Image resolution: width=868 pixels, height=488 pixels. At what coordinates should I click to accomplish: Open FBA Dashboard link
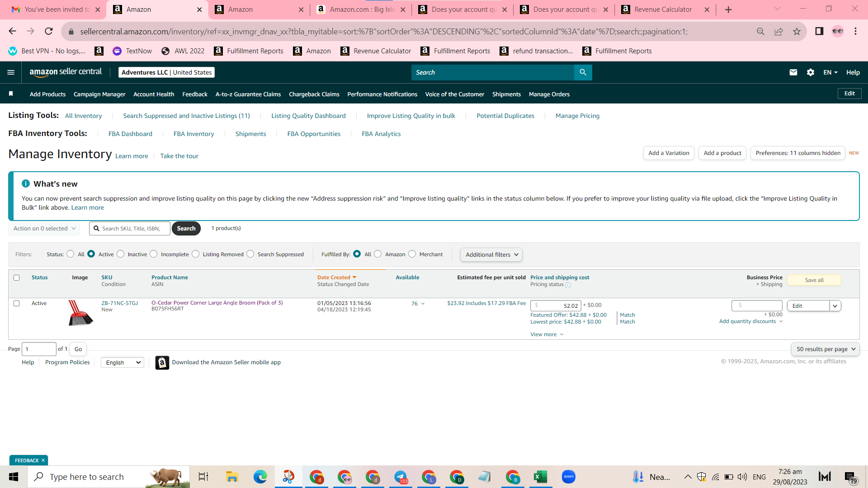(130, 134)
